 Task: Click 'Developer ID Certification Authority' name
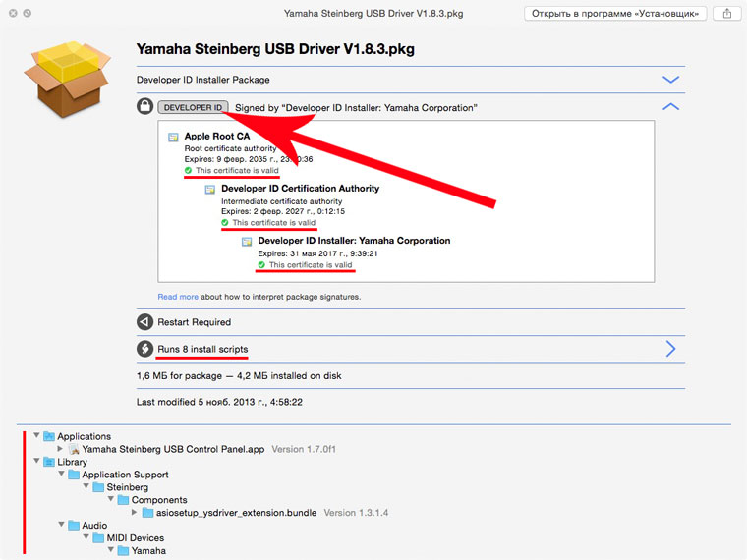(300, 188)
